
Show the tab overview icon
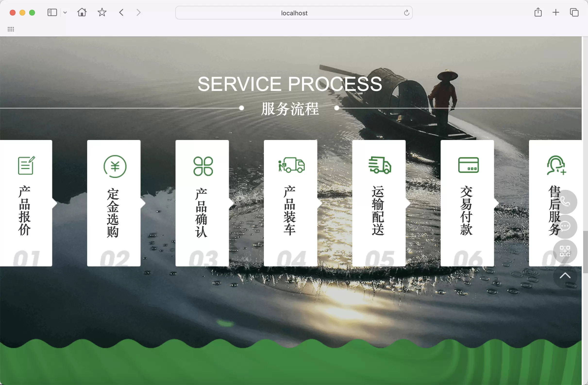click(574, 12)
